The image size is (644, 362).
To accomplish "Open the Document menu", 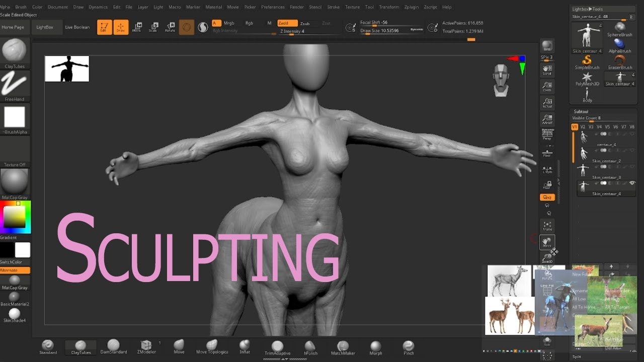I will [x=58, y=7].
